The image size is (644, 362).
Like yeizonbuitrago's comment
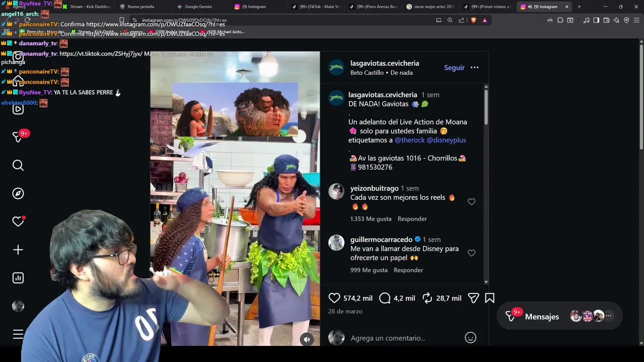coord(471,202)
